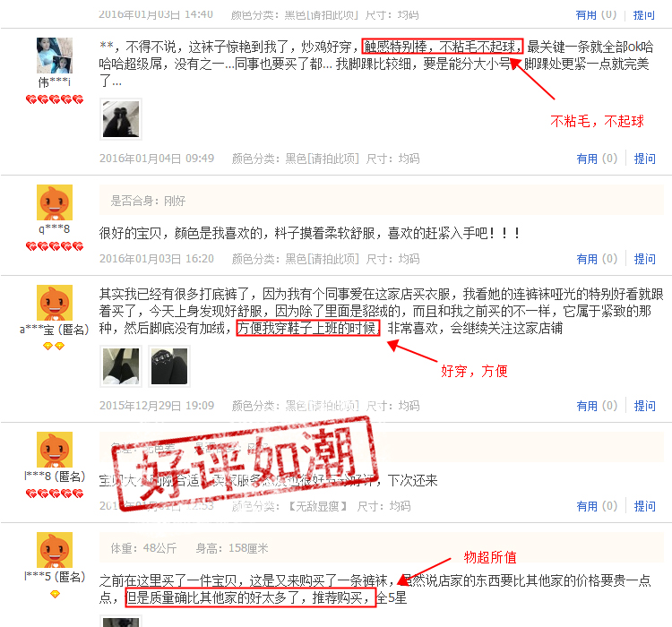The image size is (672, 627).
Task: Click avatar of reviewer l***5
Action: click(x=55, y=550)
